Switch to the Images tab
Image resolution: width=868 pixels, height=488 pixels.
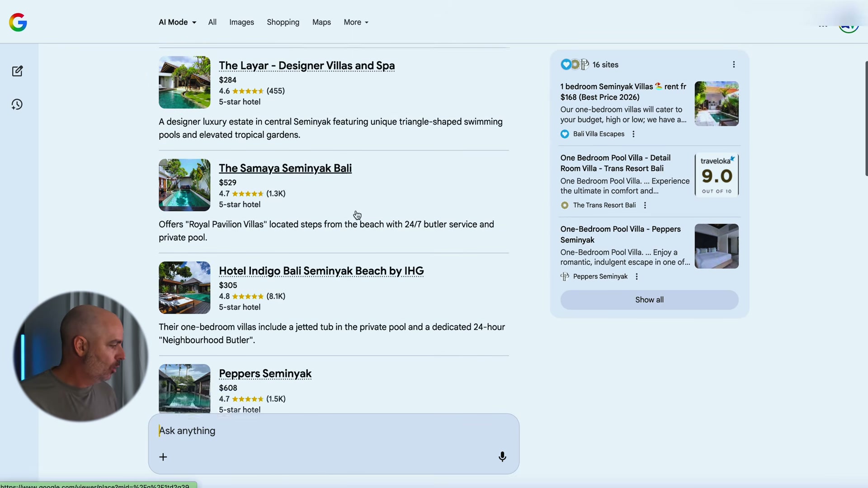[x=241, y=22]
